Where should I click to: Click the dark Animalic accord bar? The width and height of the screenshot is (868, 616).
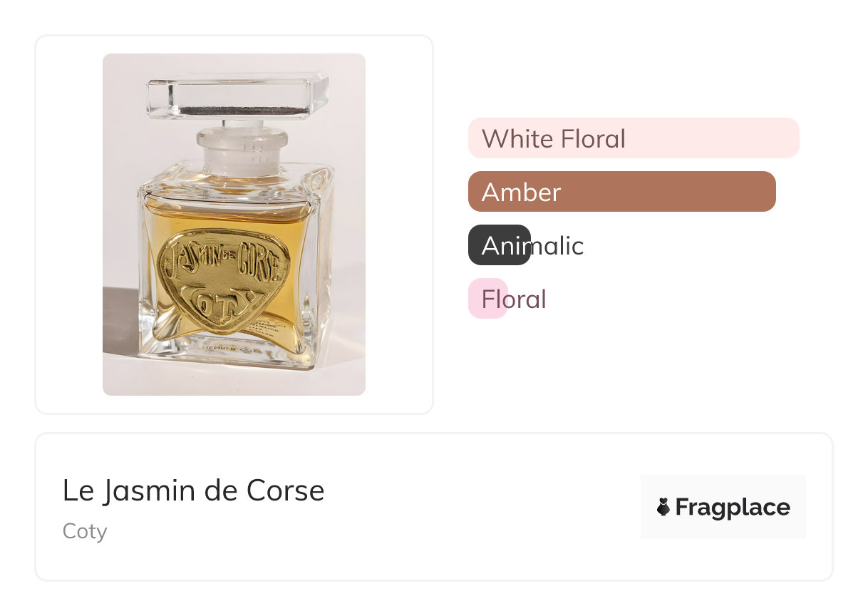click(x=499, y=245)
